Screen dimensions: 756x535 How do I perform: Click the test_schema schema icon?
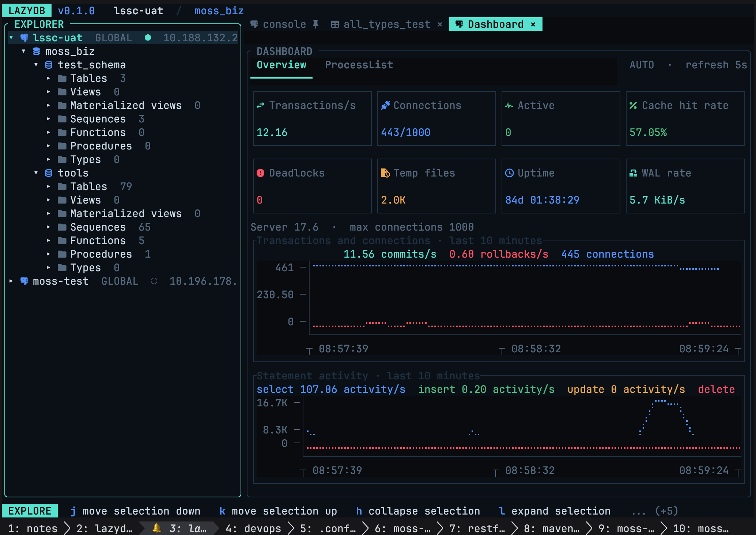[49, 65]
